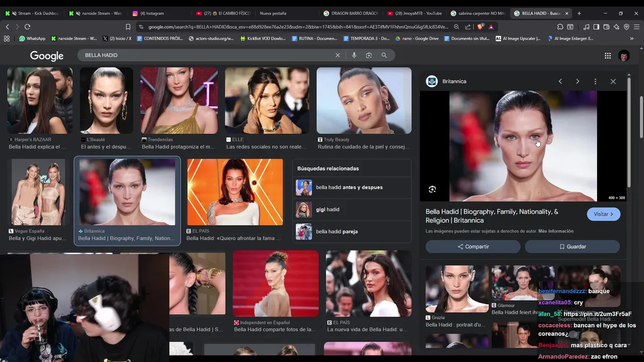
Task: Open the Brave playlist music note icon
Action: click(587, 27)
